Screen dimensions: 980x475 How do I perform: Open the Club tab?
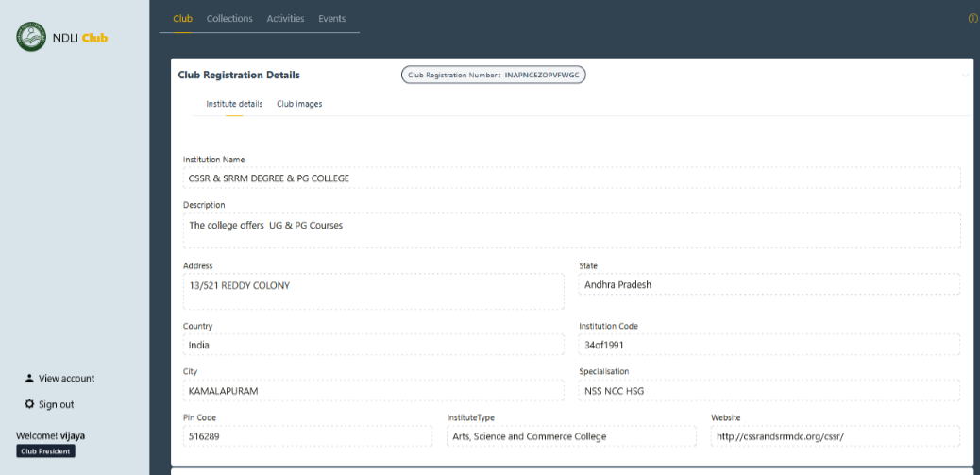pyautogui.click(x=182, y=19)
